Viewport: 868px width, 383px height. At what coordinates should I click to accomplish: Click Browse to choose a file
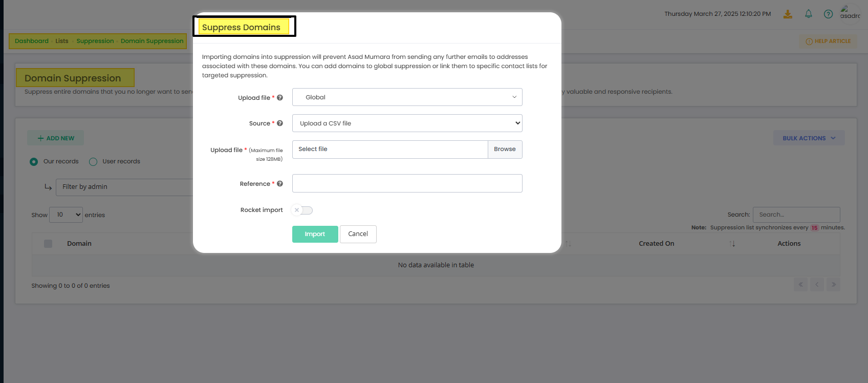(505, 149)
